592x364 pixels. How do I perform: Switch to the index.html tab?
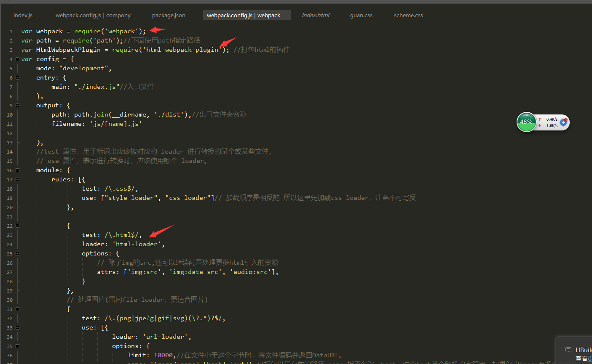(x=316, y=16)
